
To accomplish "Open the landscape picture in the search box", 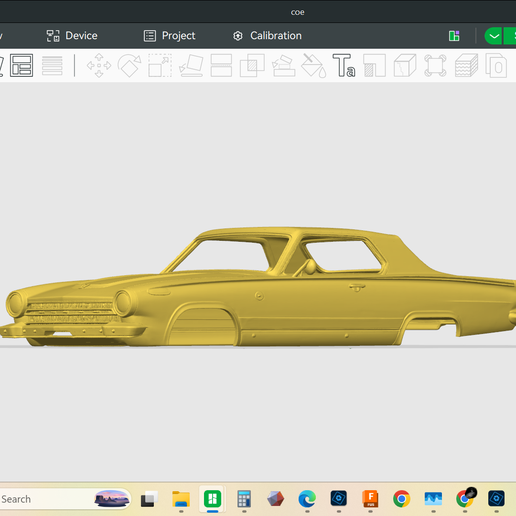I will click(x=112, y=499).
